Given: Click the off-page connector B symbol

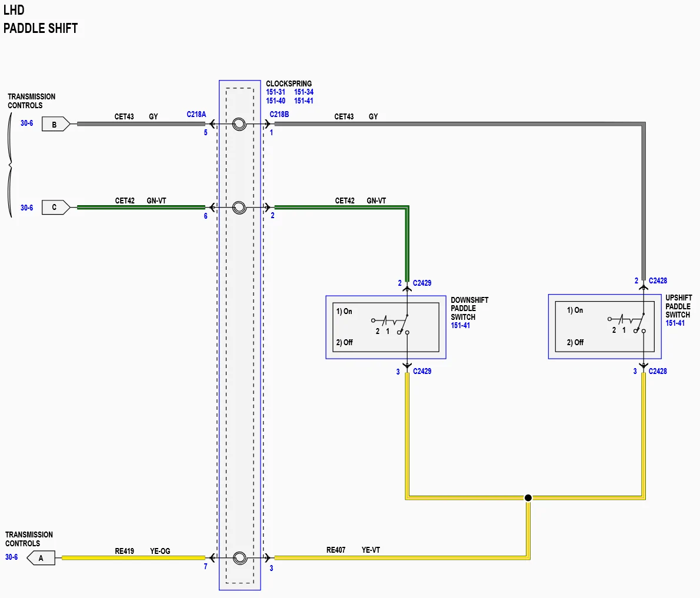Looking at the screenshot, I should [56, 124].
